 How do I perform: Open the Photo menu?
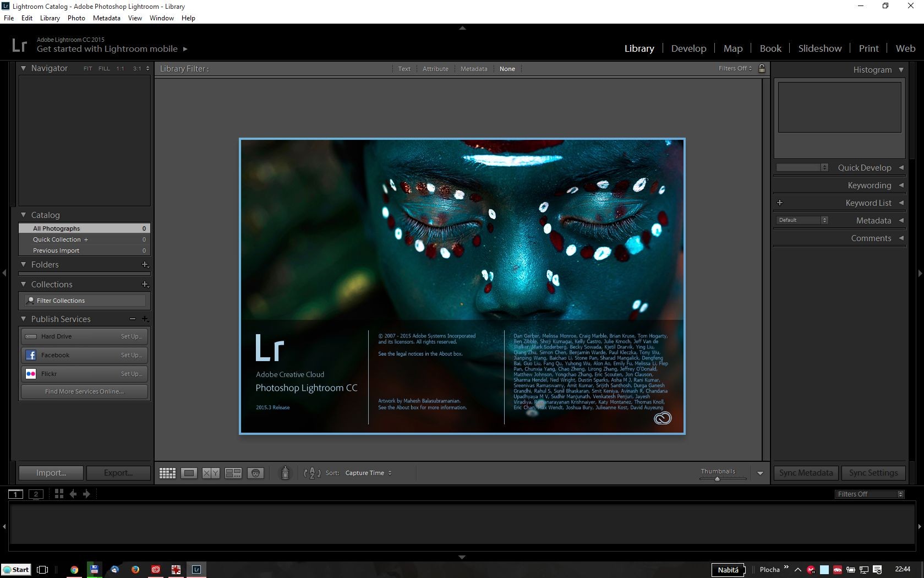click(76, 18)
